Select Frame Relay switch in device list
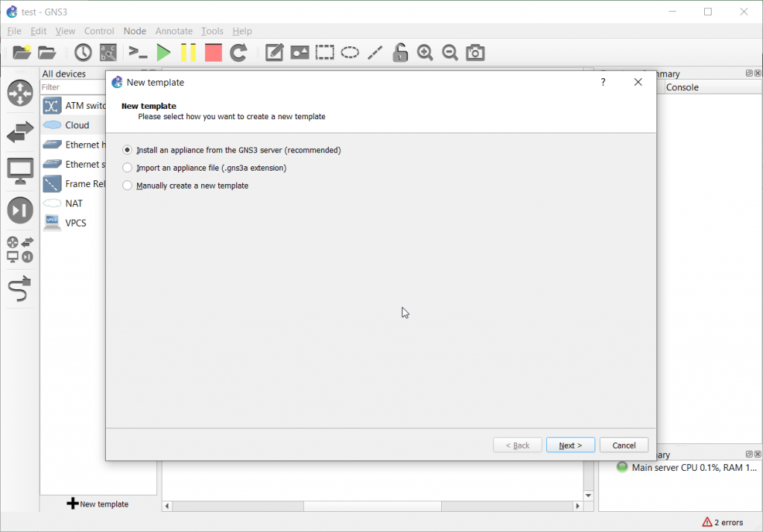This screenshot has width=763, height=532. (x=74, y=183)
